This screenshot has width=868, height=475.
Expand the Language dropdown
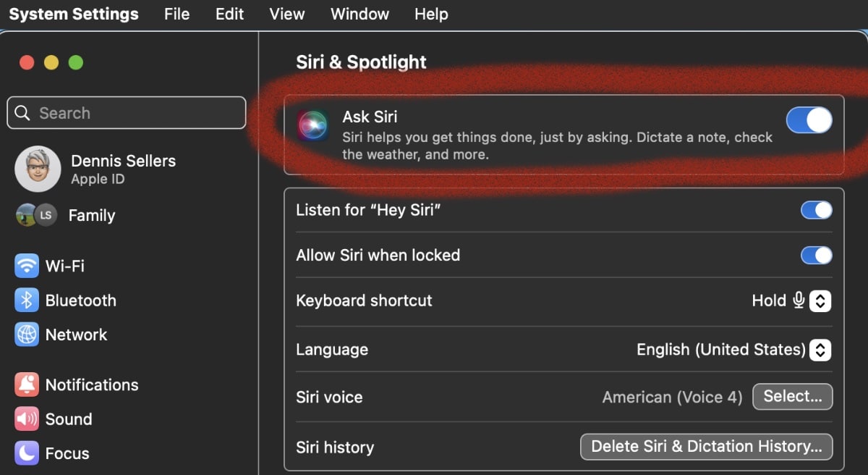click(x=820, y=350)
